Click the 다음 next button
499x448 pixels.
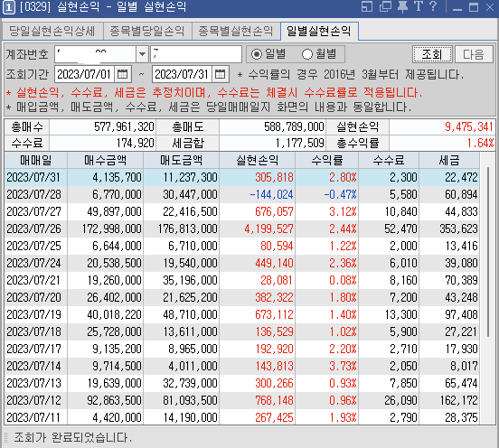pyautogui.click(x=474, y=54)
